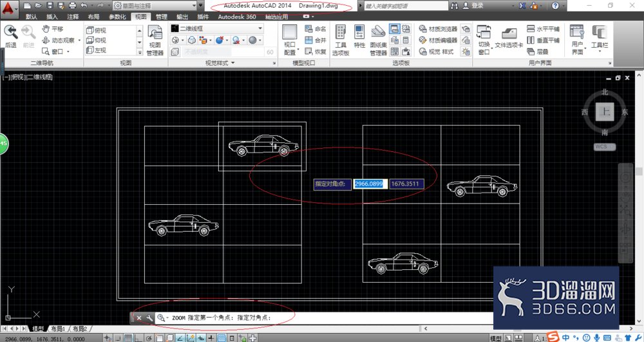
Task: Toggle grid display in status bar
Action: pyautogui.click(x=128, y=338)
